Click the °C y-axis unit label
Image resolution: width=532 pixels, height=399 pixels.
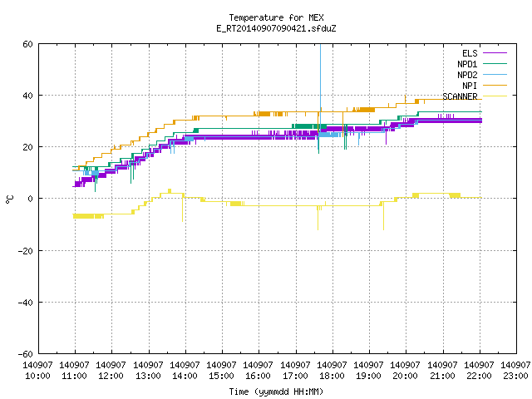pos(9,199)
